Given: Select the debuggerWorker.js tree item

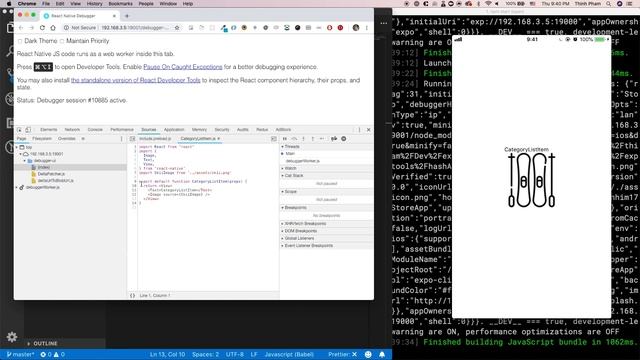Looking at the screenshot, I should (43, 187).
